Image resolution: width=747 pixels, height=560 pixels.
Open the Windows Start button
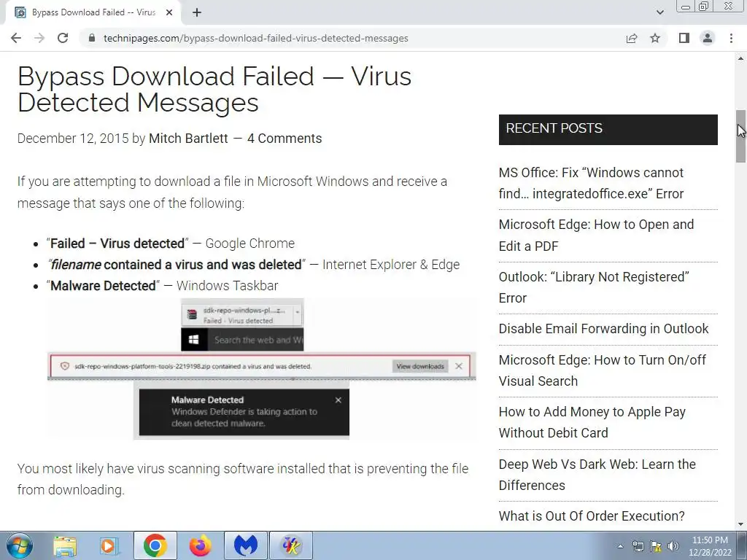point(19,545)
